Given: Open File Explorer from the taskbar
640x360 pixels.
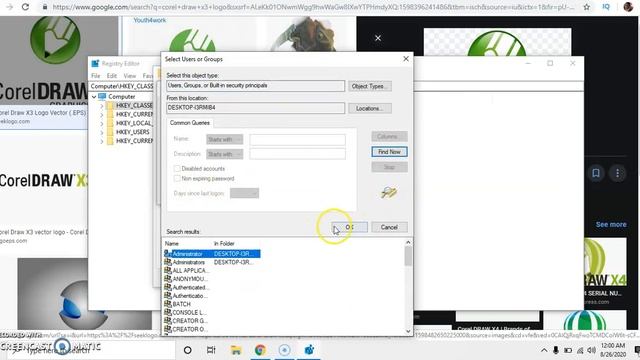Looking at the screenshot, I should (x=236, y=350).
